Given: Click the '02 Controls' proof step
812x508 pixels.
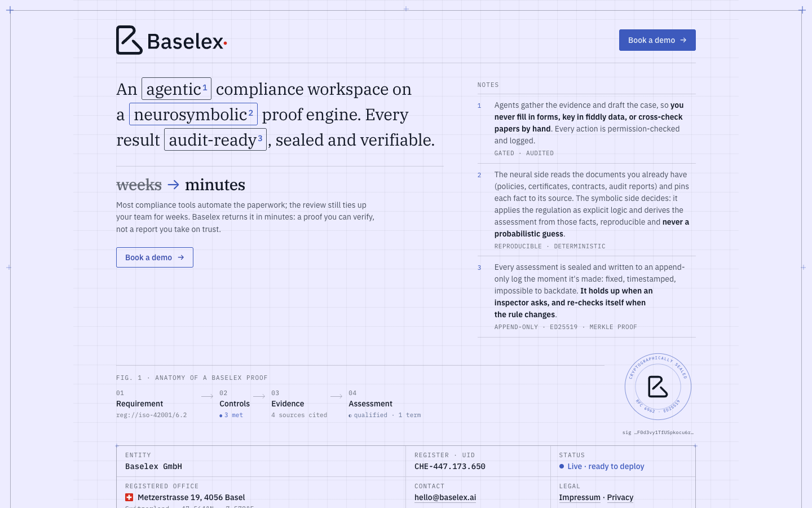Looking at the screenshot, I should (x=235, y=404).
